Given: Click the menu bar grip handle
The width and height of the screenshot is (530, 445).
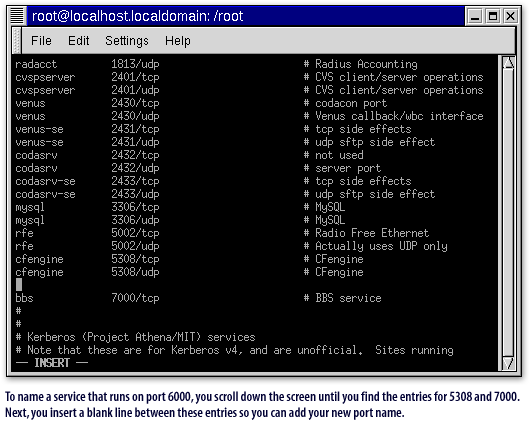Looking at the screenshot, I should 17,41.
